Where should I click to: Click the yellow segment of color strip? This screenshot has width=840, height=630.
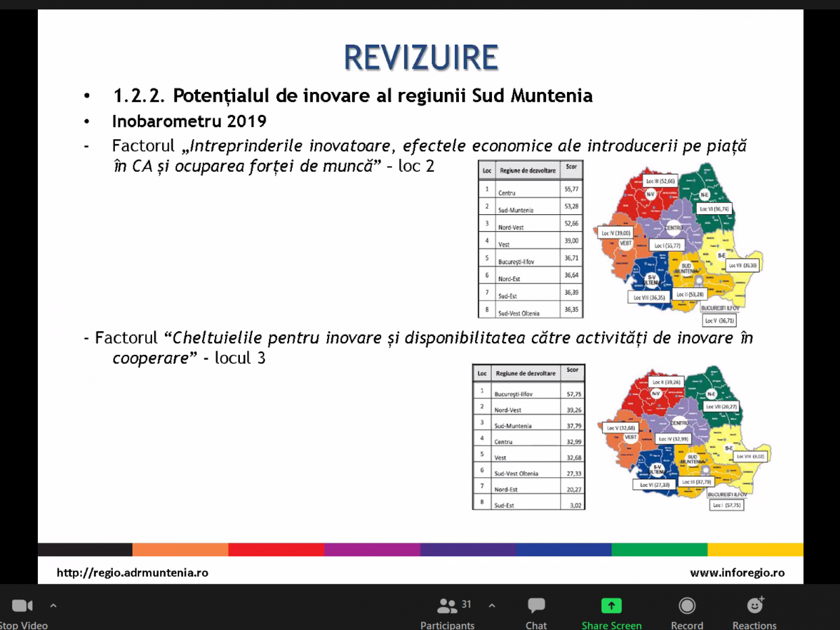point(755,550)
